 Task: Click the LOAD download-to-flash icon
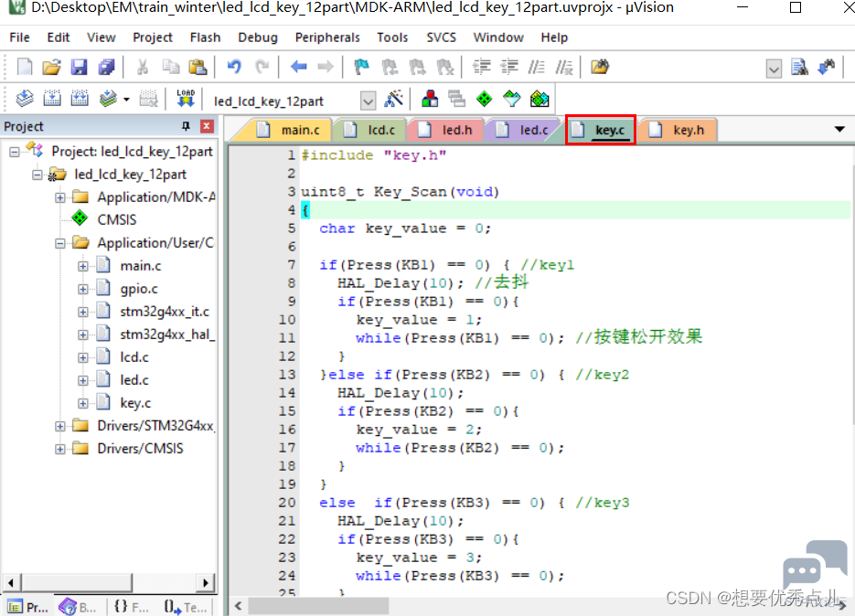(186, 99)
